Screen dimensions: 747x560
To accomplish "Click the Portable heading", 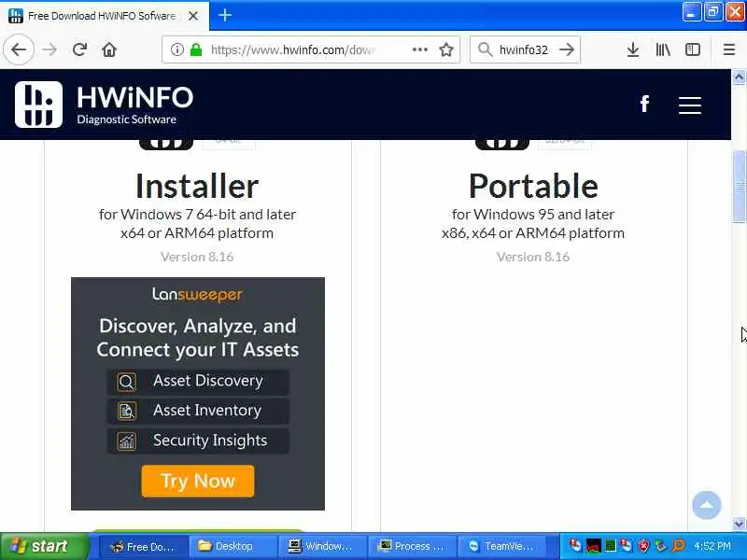I will coord(533,186).
